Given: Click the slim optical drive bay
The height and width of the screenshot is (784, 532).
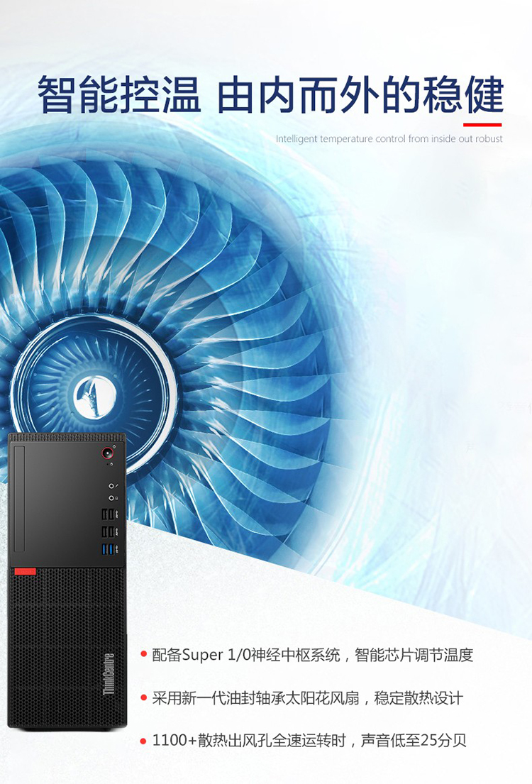Looking at the screenshot, I should click(x=19, y=499).
